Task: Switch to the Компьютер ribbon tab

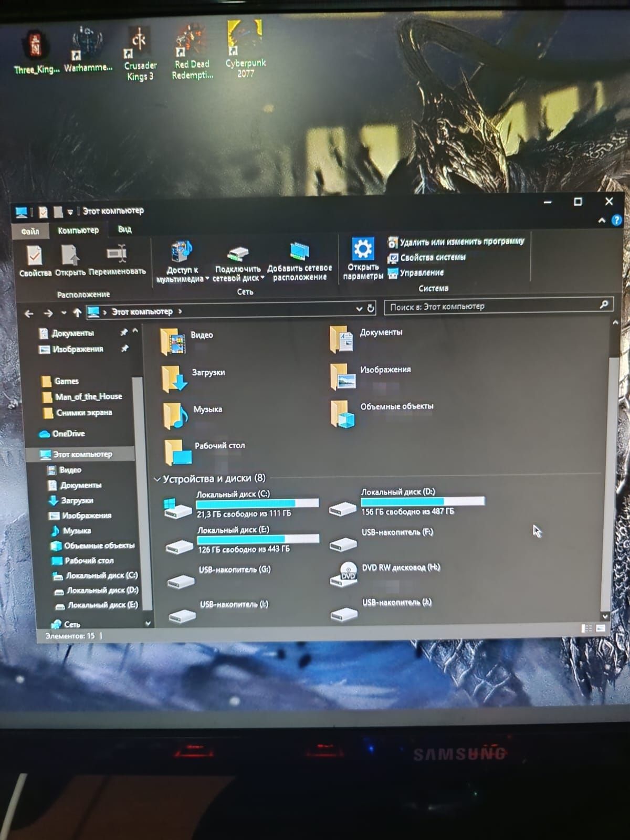Action: pos(78,230)
